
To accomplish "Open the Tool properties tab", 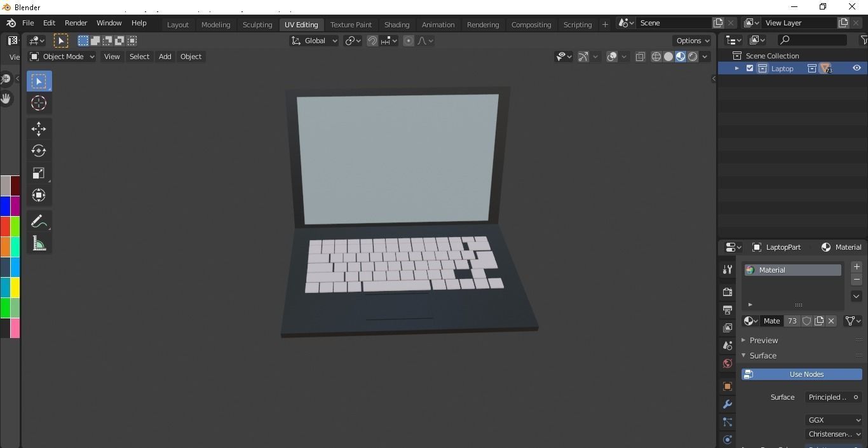I will [728, 269].
